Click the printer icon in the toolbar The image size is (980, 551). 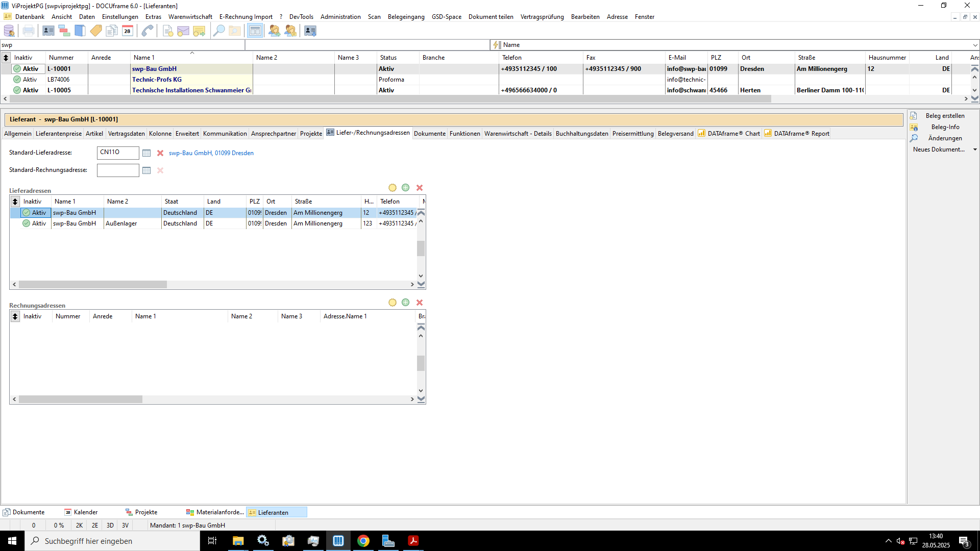[x=29, y=31]
